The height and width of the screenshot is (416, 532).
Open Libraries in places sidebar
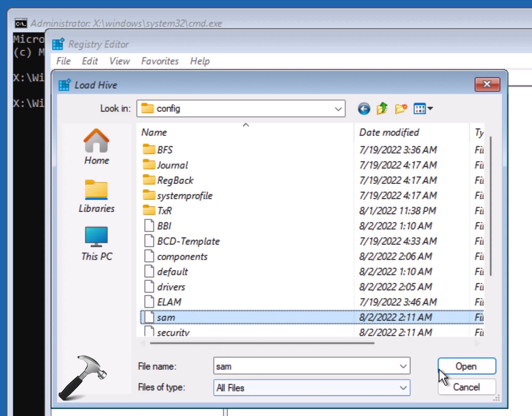(x=96, y=196)
